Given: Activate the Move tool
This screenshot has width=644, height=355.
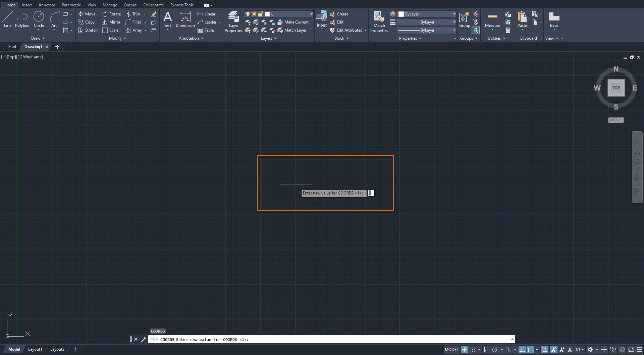Looking at the screenshot, I should pos(87,14).
